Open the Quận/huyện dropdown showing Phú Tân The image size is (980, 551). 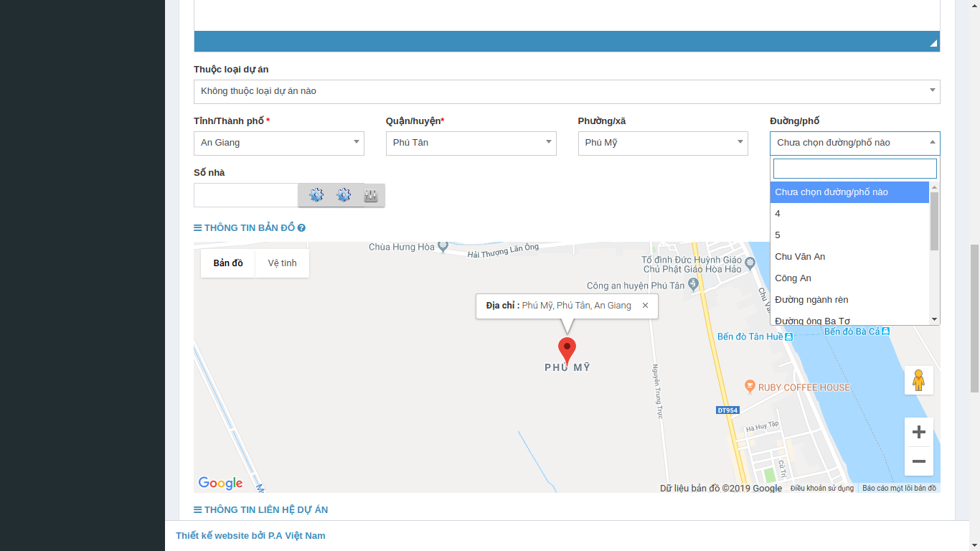(x=471, y=143)
